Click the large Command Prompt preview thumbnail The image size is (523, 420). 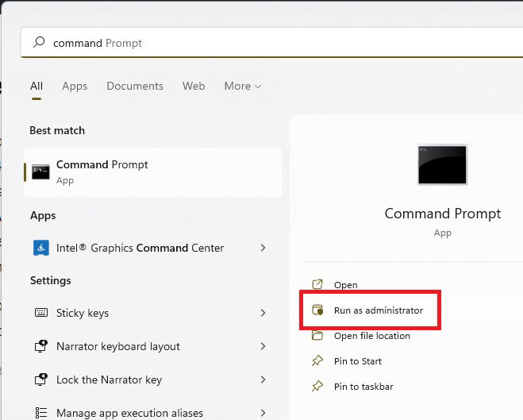tap(442, 164)
